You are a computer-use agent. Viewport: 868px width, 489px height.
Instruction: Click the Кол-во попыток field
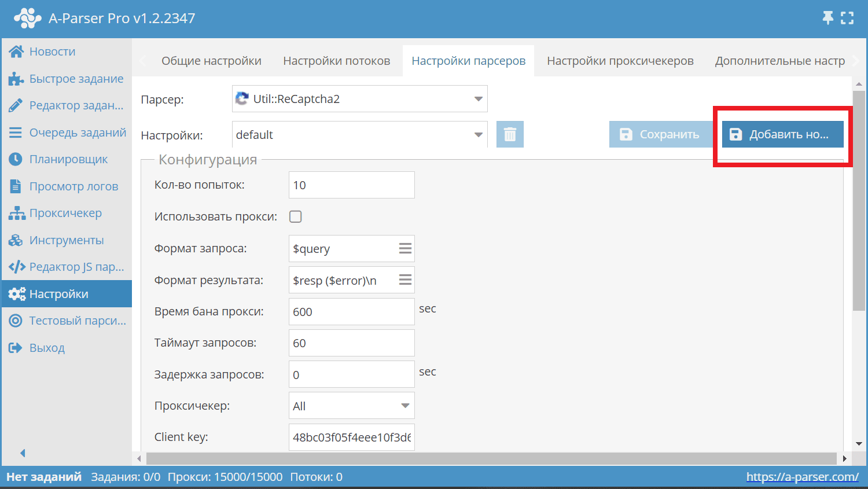(351, 185)
